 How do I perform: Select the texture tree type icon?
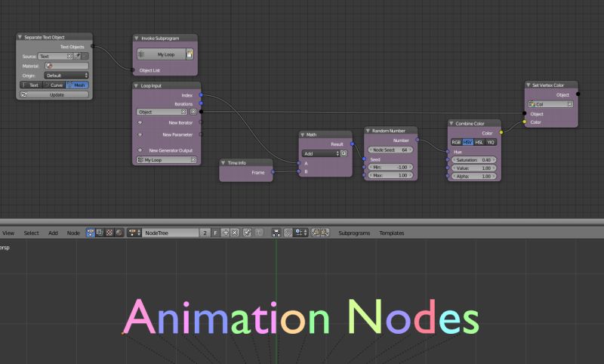click(x=109, y=233)
